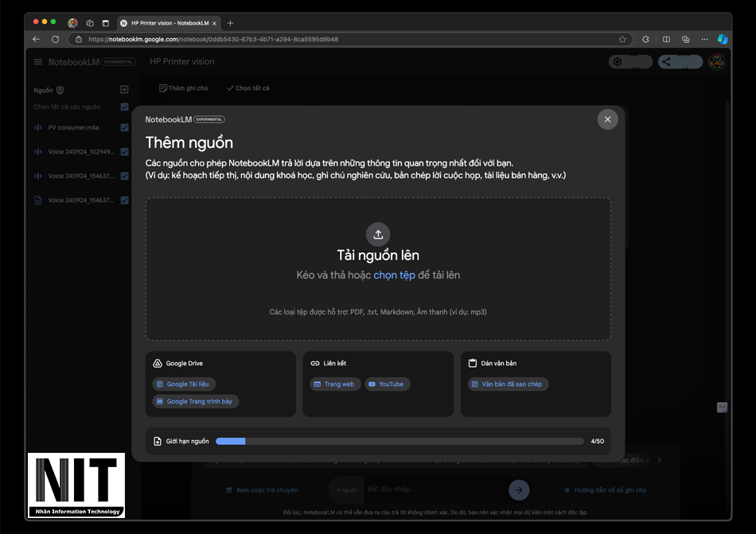
Task: Toggle checkbox of Voice 240924_154637 document source
Action: (x=124, y=200)
